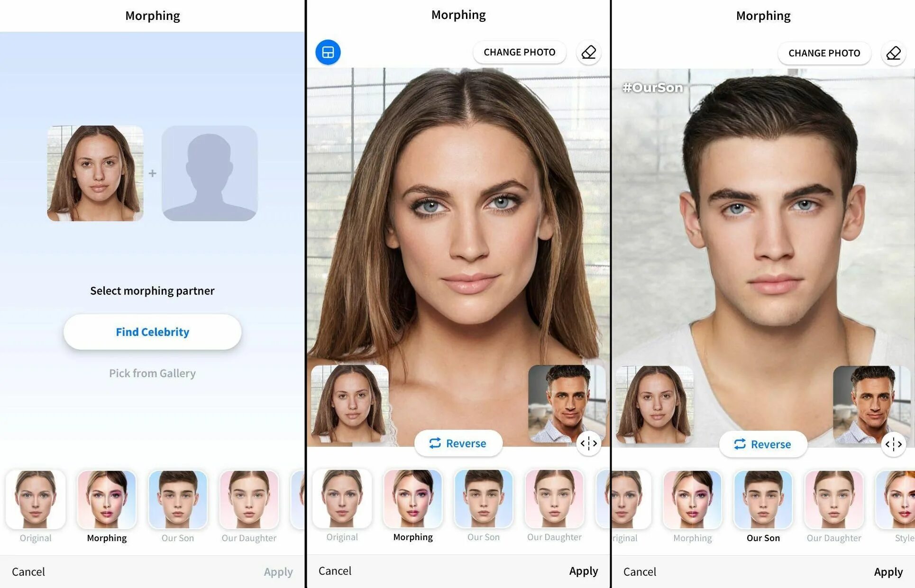Click the horizontal expand/collapse arrow icon

tap(590, 443)
